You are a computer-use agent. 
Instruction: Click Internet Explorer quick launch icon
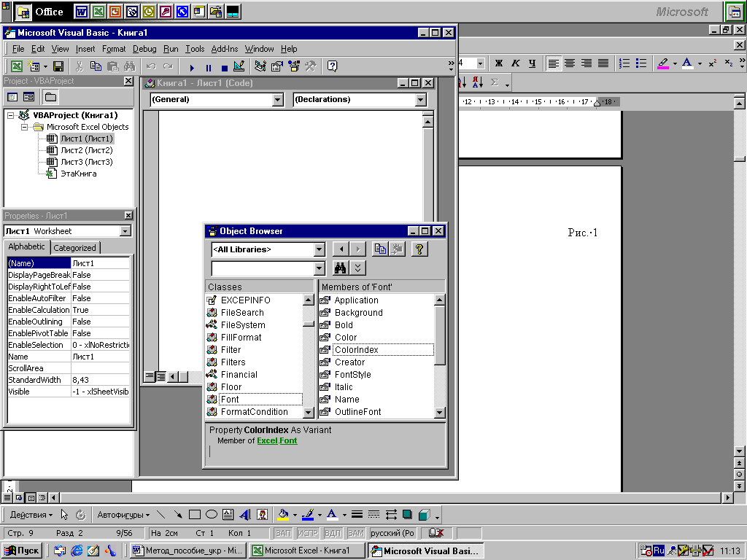[77, 551]
